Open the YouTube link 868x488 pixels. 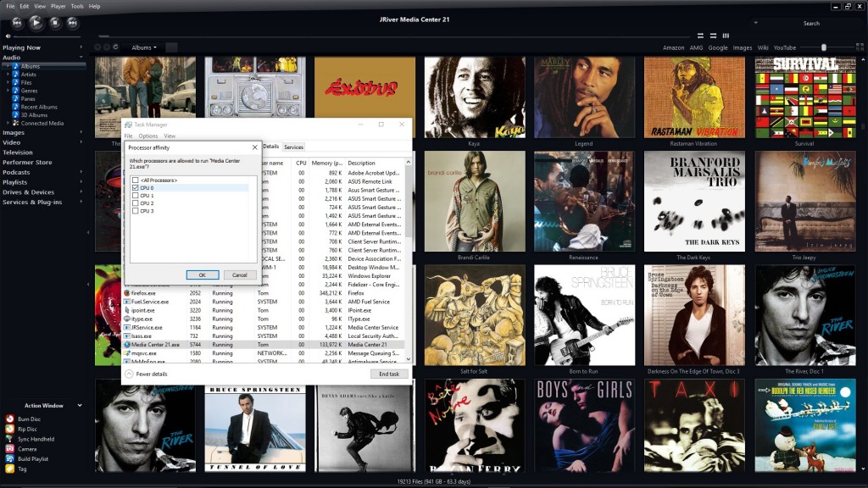784,47
